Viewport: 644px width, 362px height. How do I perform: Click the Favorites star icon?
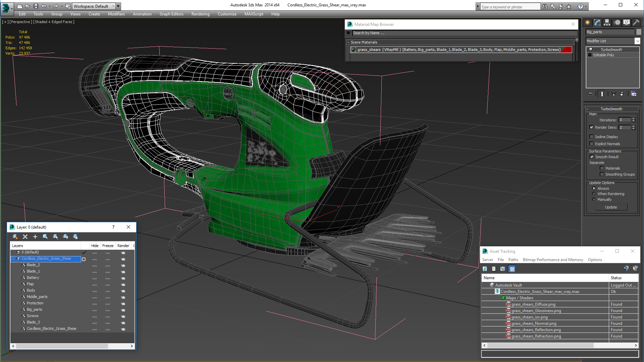tap(569, 6)
